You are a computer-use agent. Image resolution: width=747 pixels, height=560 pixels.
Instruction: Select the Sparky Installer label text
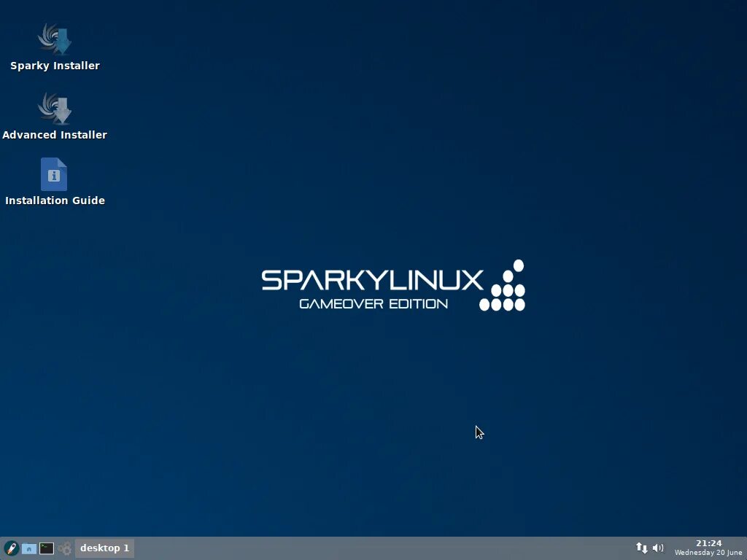coord(55,66)
